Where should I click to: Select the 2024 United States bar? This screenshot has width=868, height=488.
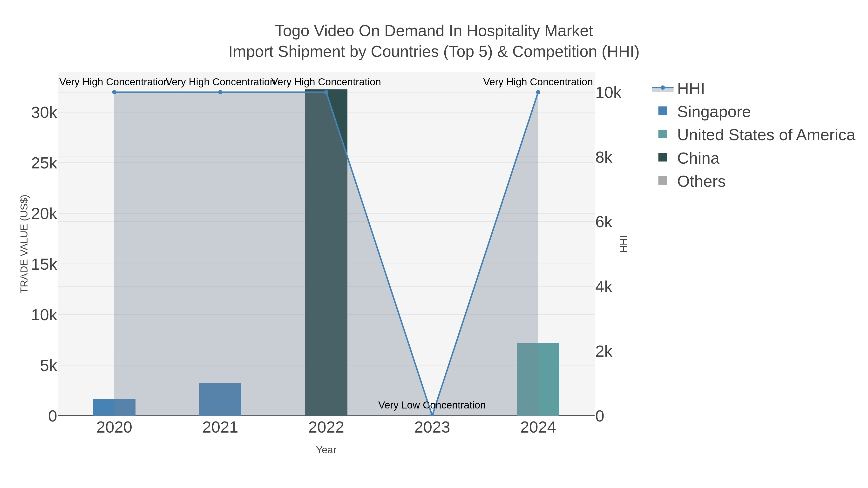point(538,379)
